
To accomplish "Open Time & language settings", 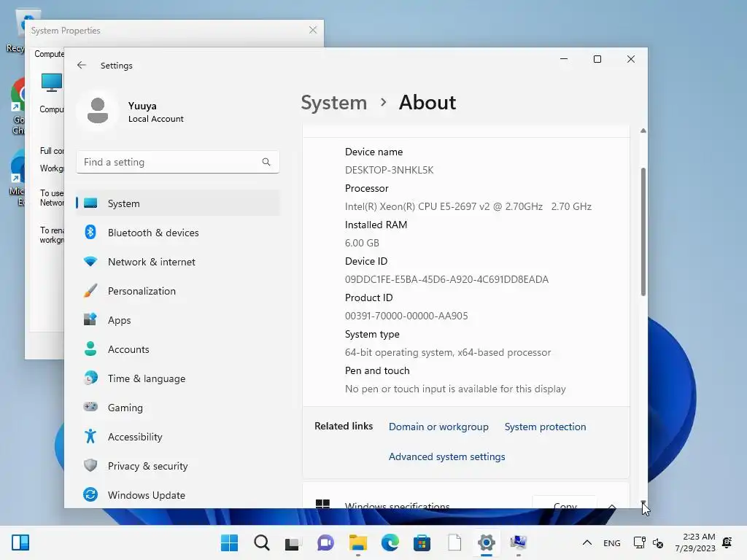I will coord(177,378).
